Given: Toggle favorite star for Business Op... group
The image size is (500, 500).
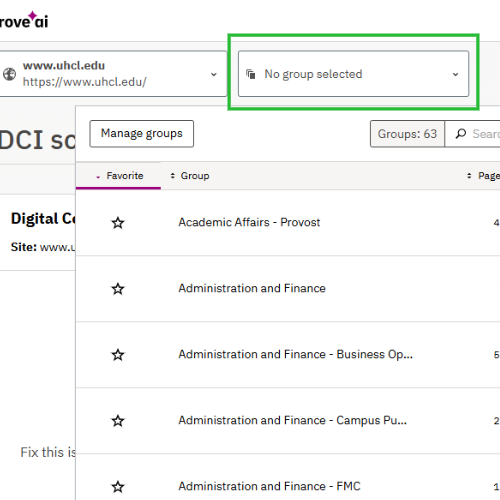Looking at the screenshot, I should (x=118, y=355).
